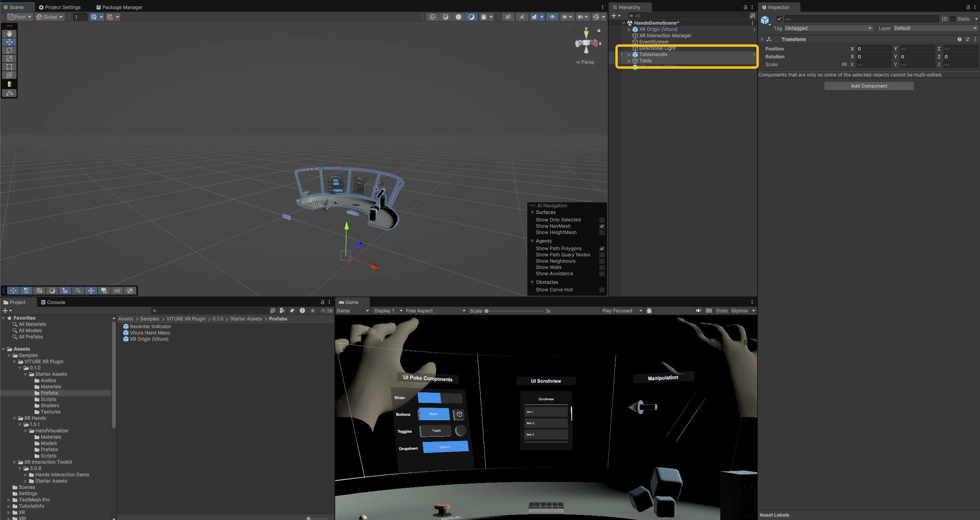
Task: Toggle scene visibility eye icon
Action: (x=552, y=17)
